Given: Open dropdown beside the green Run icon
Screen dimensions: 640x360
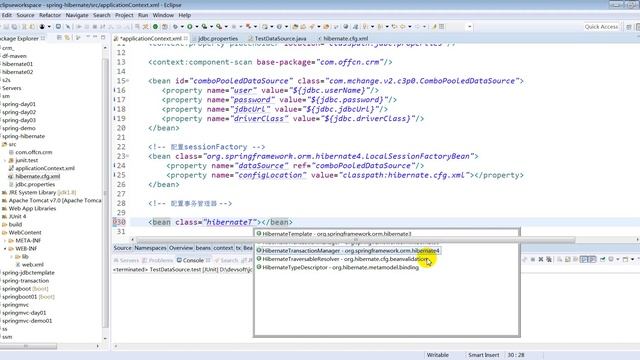Looking at the screenshot, I should point(196,27).
